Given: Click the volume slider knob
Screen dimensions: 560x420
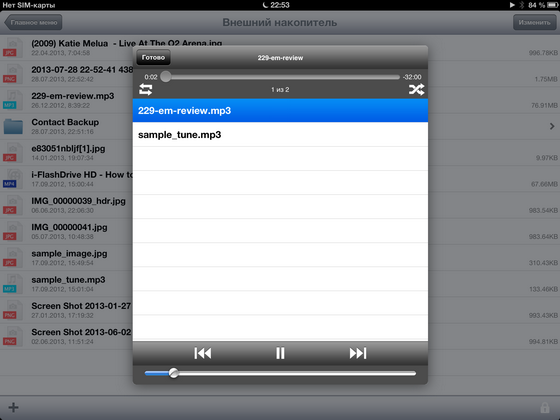Looking at the screenshot, I should click(174, 373).
